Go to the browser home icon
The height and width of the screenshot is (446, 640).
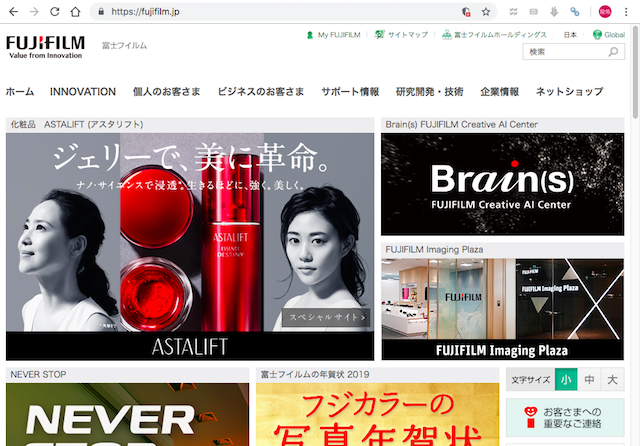tap(76, 12)
